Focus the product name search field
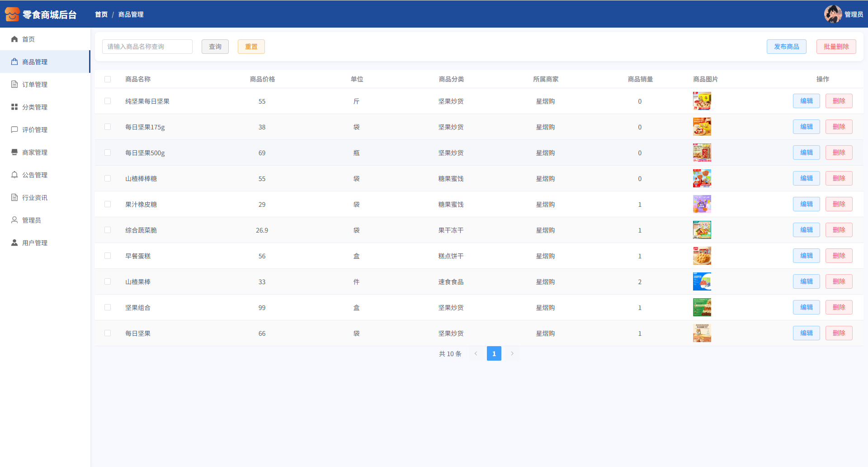 pyautogui.click(x=147, y=47)
